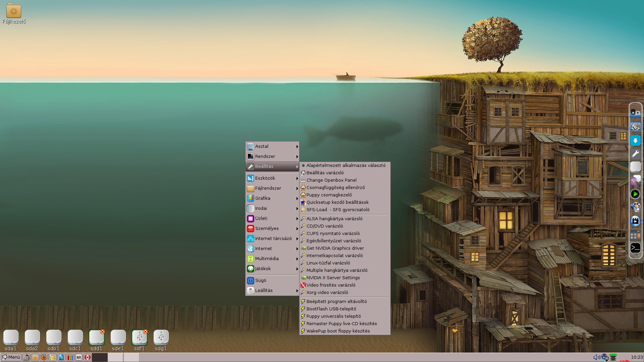Viewport: 644px width, 362px height.
Task: Open the sde1 drive icon
Action: (x=118, y=340)
